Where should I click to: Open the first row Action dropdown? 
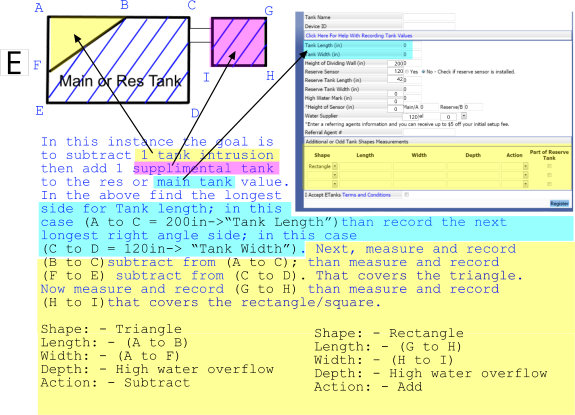(x=525, y=166)
